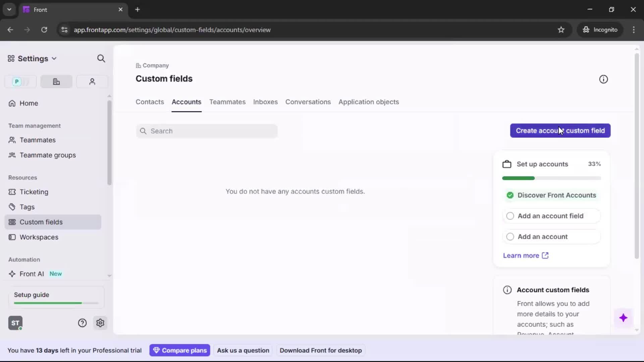
Task: Click Create account custom field
Action: (560, 131)
